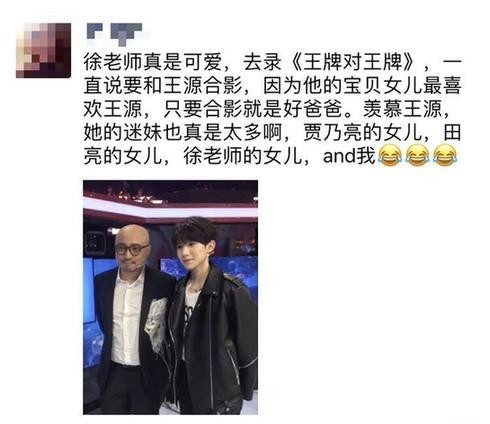Viewport: 490px width, 424px height.
Task: Click the last laughing-crying emoji
Action: (445, 156)
